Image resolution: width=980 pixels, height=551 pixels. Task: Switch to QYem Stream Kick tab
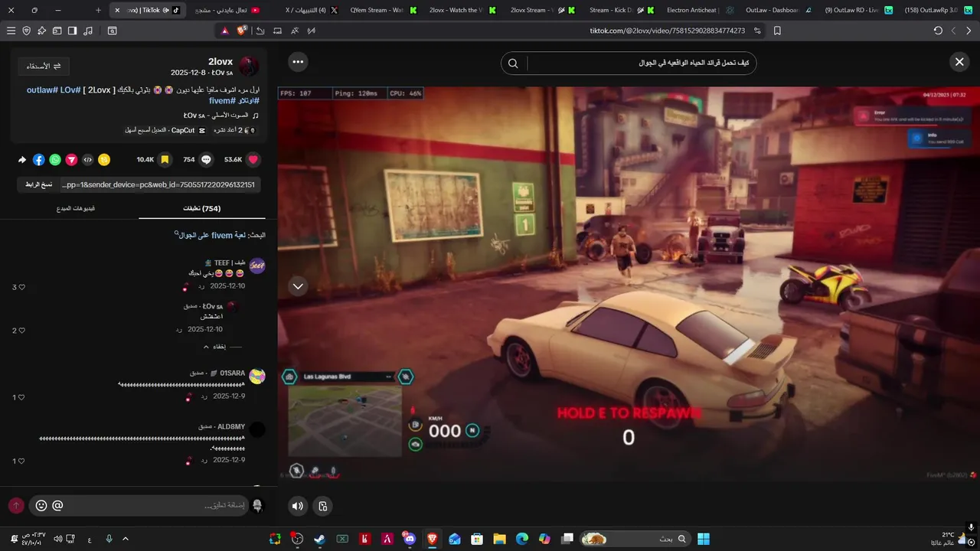tap(382, 10)
